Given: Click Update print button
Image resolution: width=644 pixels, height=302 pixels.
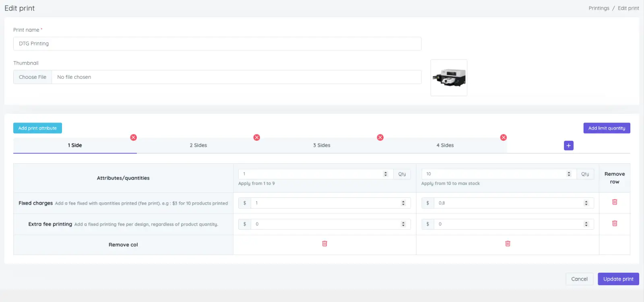Looking at the screenshot, I should [x=618, y=279].
